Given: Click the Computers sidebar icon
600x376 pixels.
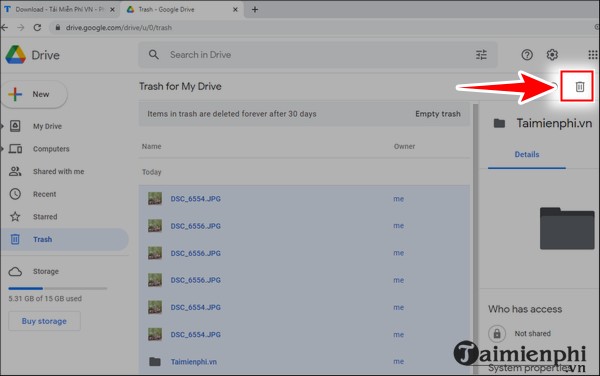Looking at the screenshot, I should pyautogui.click(x=15, y=148).
